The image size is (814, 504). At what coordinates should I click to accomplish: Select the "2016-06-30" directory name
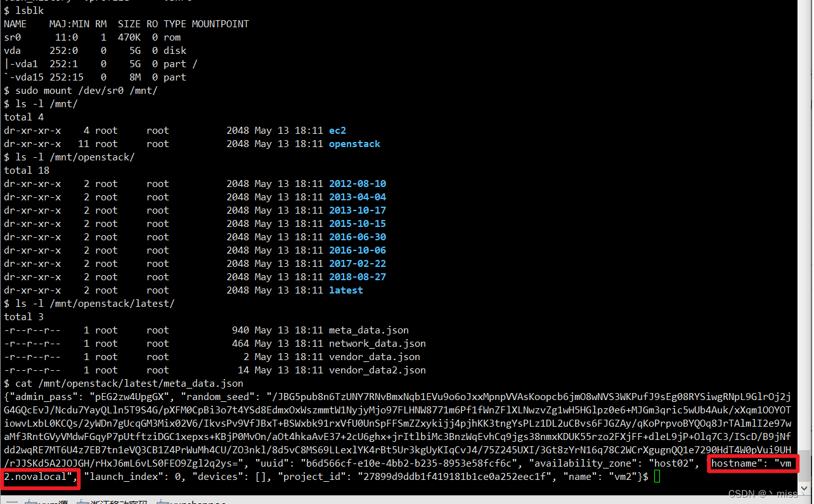[357, 237]
